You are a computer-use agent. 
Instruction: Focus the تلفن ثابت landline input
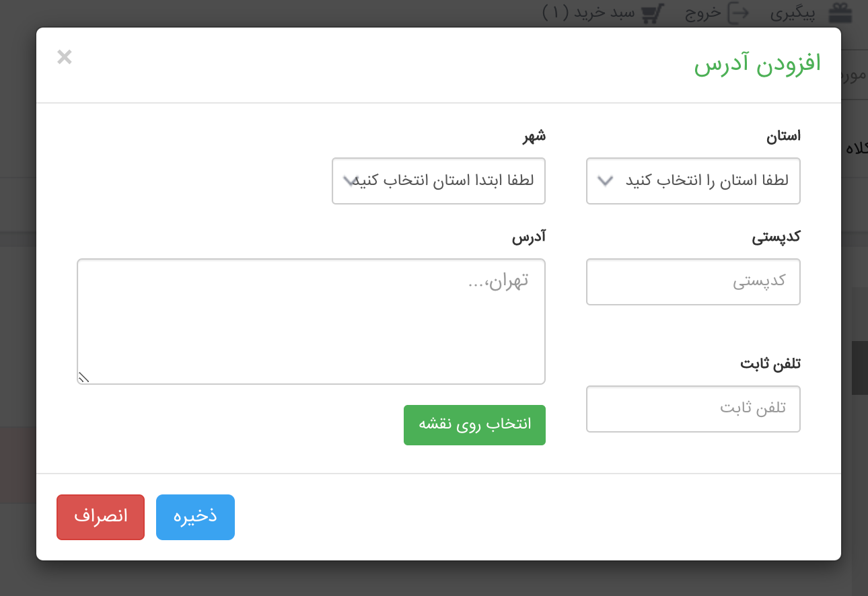pos(693,408)
